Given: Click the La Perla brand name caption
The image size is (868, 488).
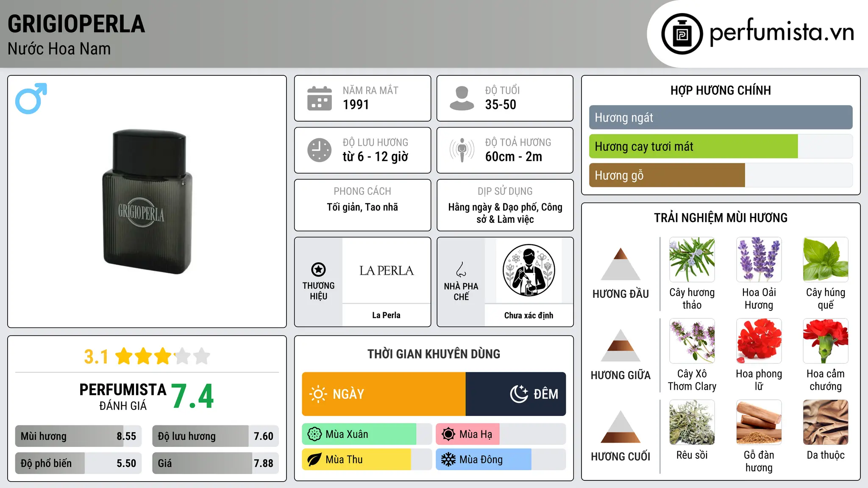Looking at the screenshot, I should 386,315.
